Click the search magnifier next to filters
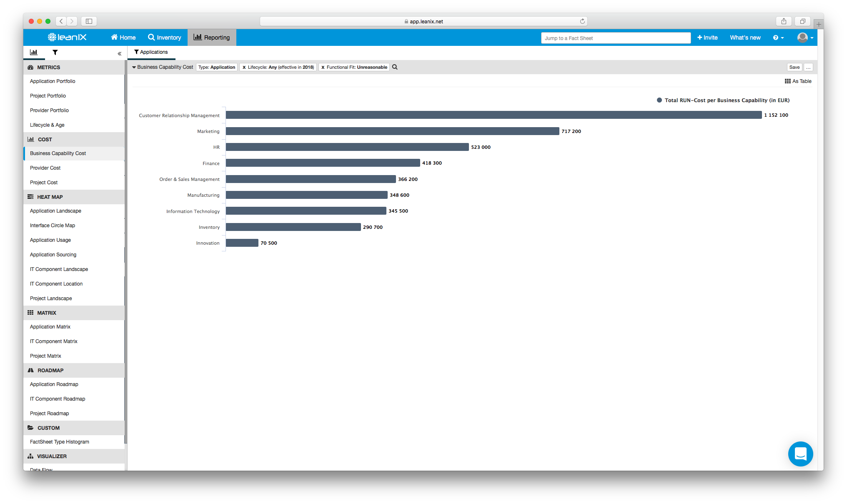This screenshot has width=847, height=504. tap(395, 67)
